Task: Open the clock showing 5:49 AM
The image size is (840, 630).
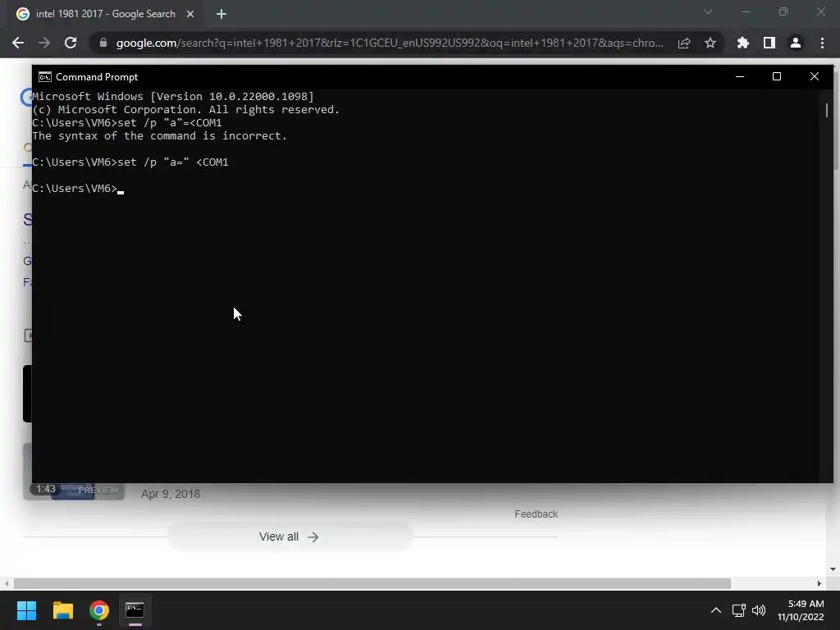Action: pyautogui.click(x=801, y=610)
